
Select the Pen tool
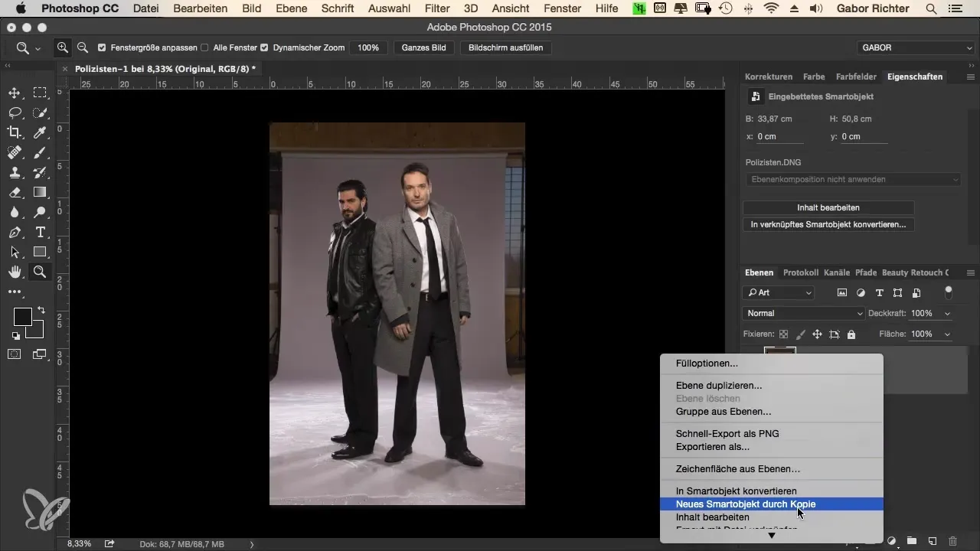click(15, 232)
